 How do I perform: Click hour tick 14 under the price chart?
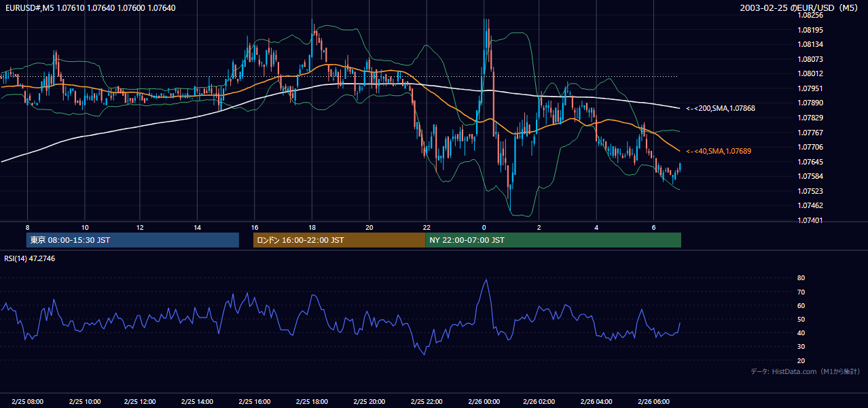click(197, 227)
